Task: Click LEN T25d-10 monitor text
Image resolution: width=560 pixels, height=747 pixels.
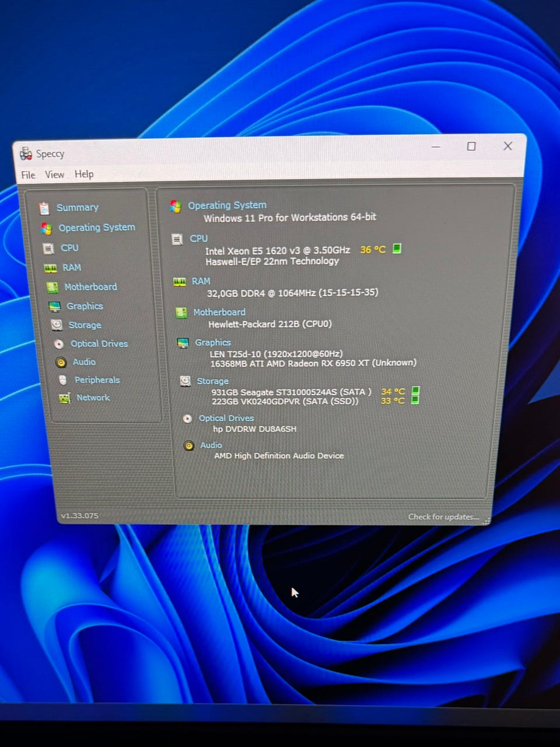Action: pyautogui.click(x=276, y=354)
